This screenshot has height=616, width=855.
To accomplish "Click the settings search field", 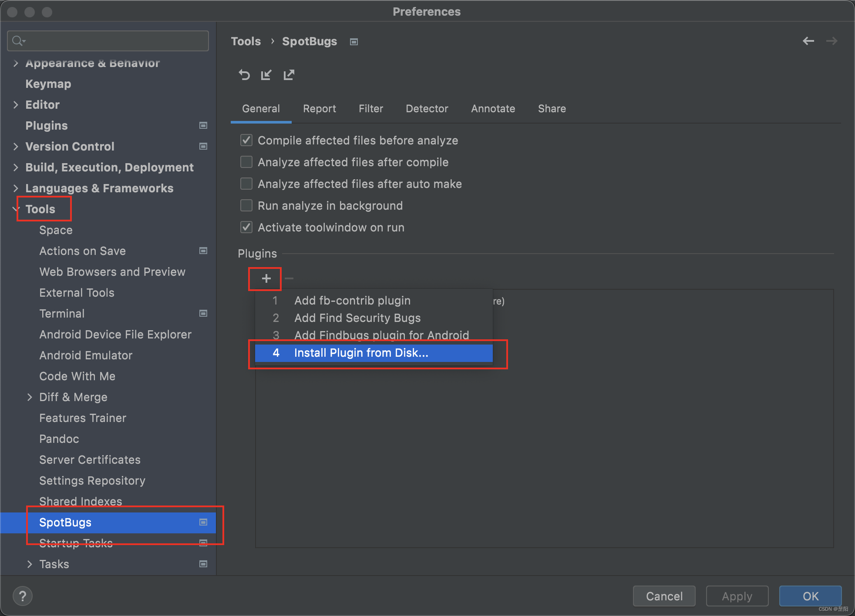I will [108, 40].
